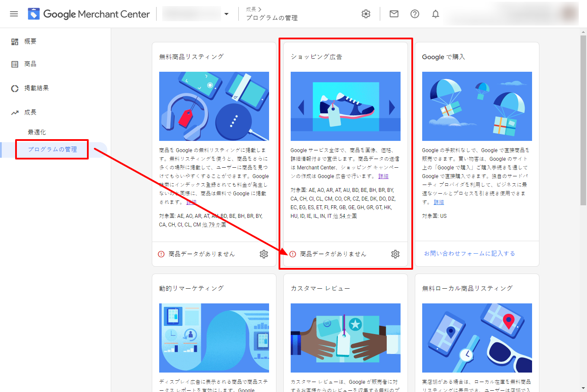
Task: Open settings gear on 無料商品リスティング card
Action: [264, 254]
